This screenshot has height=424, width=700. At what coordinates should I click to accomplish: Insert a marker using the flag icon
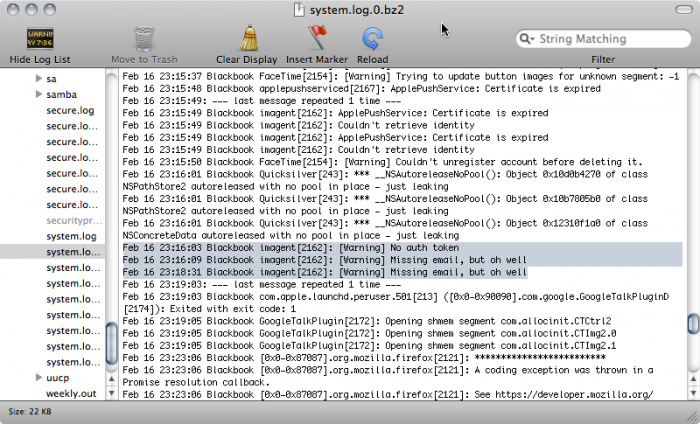(317, 39)
